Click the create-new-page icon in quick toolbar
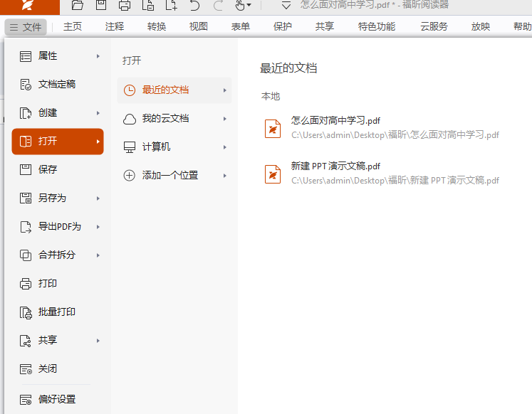The image size is (532, 414). (x=171, y=5)
